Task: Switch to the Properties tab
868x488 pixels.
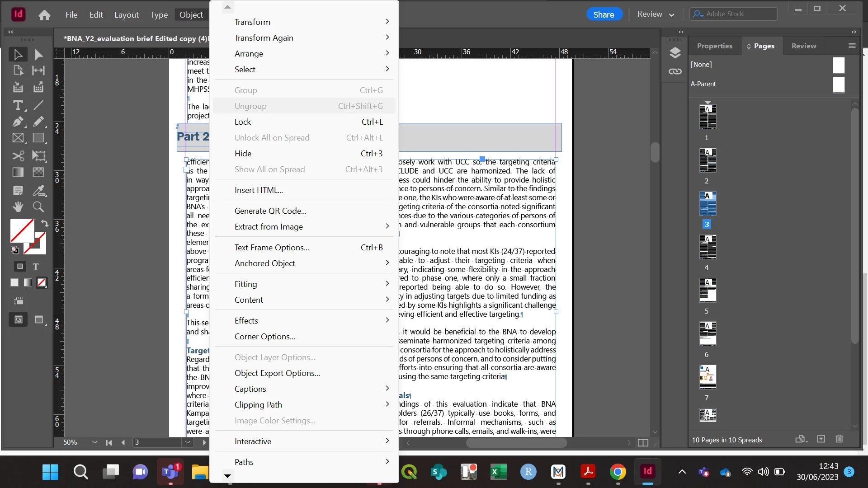Action: point(714,46)
